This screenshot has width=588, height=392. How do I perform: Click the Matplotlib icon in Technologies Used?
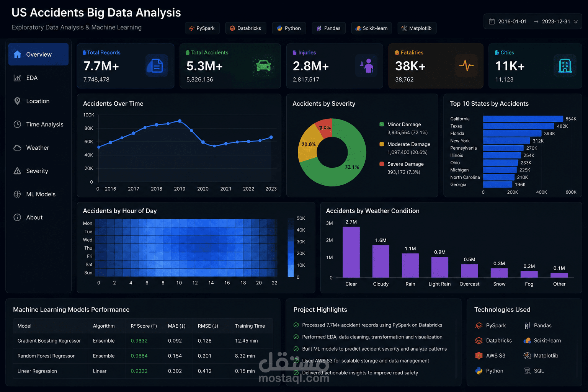click(527, 356)
